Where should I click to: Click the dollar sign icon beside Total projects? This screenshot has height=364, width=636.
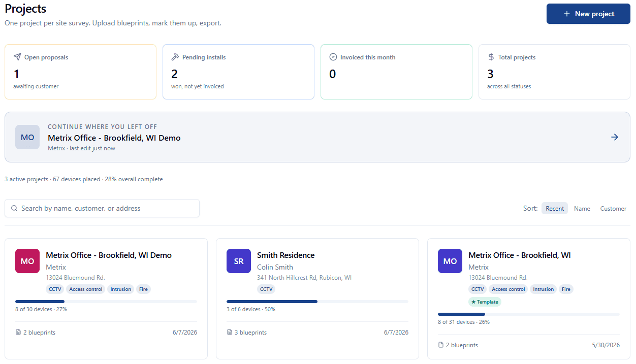[x=491, y=57]
